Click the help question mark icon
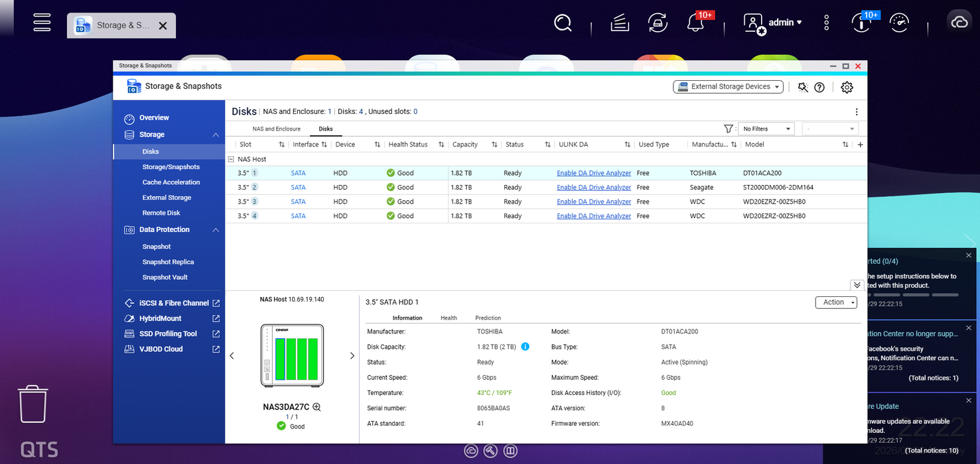 tap(819, 87)
